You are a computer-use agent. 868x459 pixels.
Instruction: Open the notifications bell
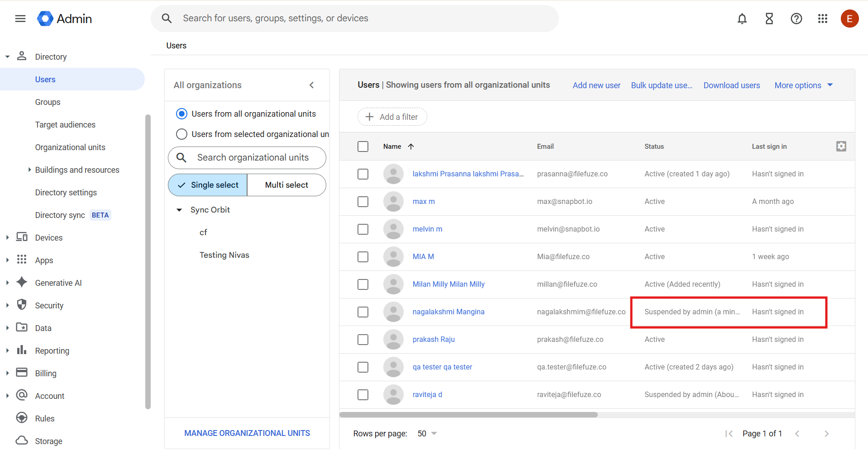coord(742,19)
